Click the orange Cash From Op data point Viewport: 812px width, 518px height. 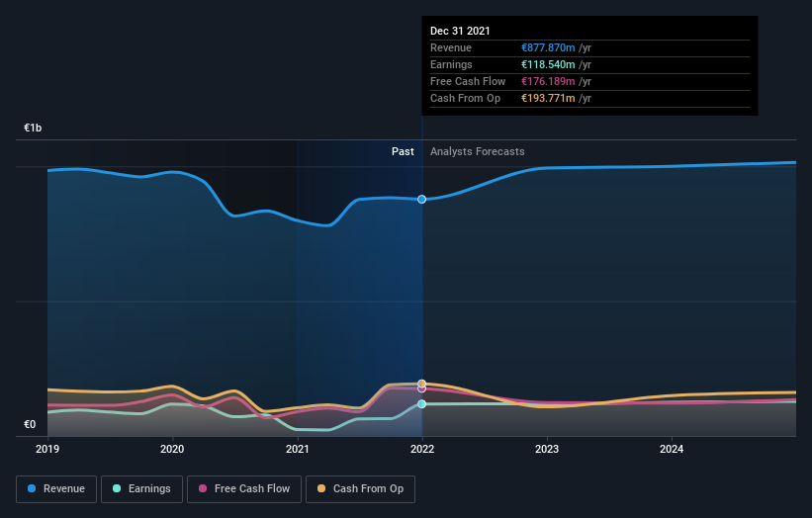tap(422, 384)
